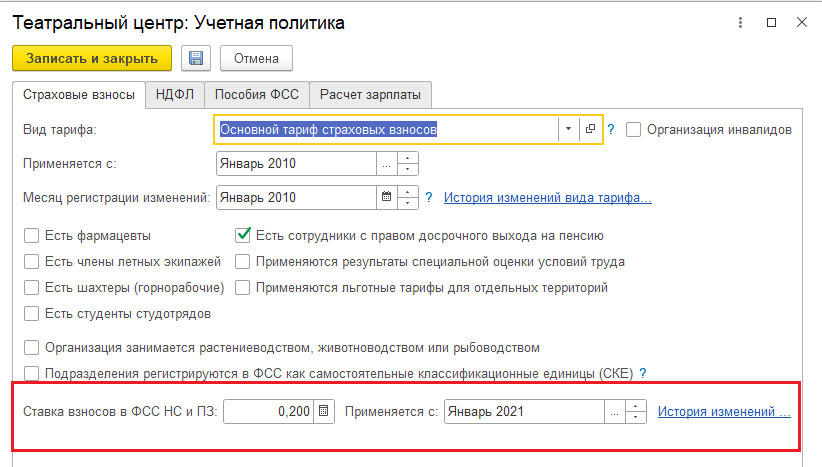822x467 pixels.
Task: Enable Есть студенты студотрядов checkbox
Action: coord(31,314)
